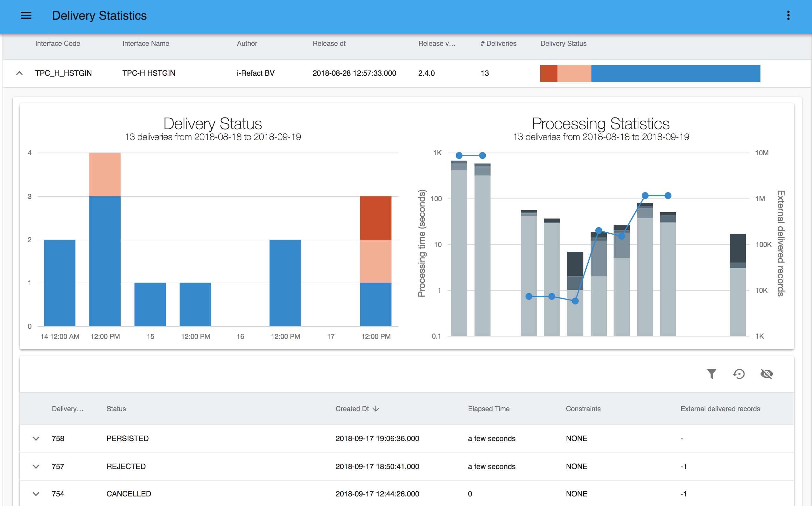
Task: Sort by External delivered records column
Action: click(720, 409)
